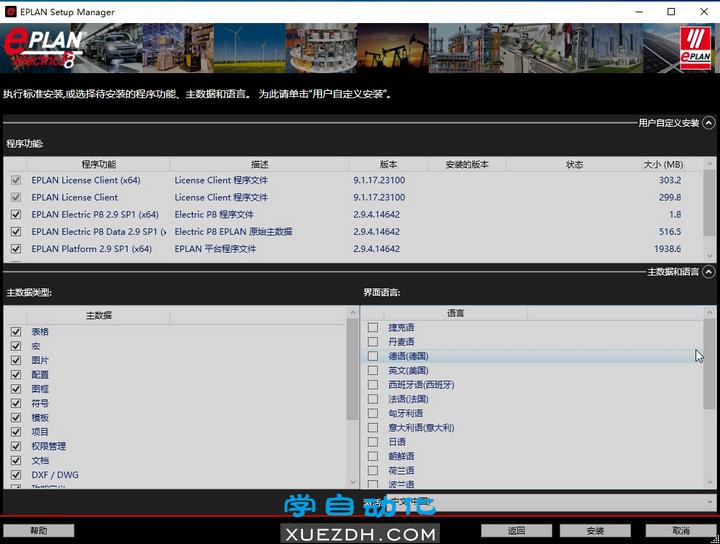This screenshot has width=720, height=544.
Task: Uncheck the 权限管理 checkbox
Action: pos(16,446)
